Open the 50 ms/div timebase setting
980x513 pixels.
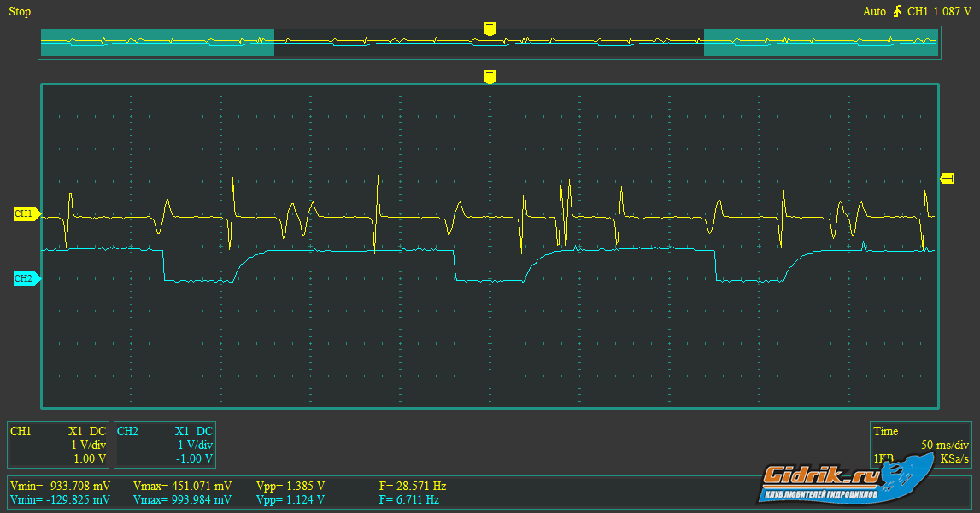944,445
